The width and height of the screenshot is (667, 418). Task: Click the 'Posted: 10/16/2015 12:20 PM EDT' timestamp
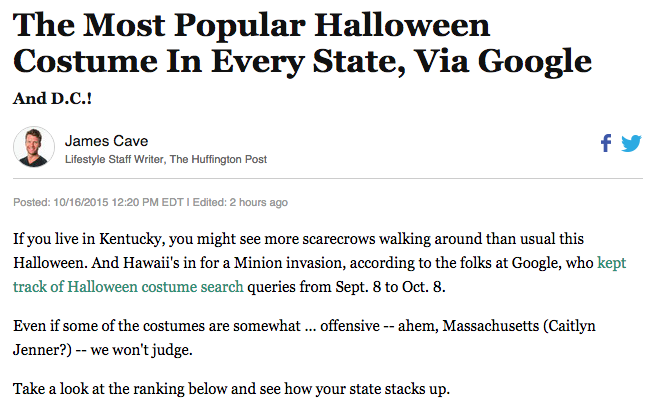coord(98,202)
